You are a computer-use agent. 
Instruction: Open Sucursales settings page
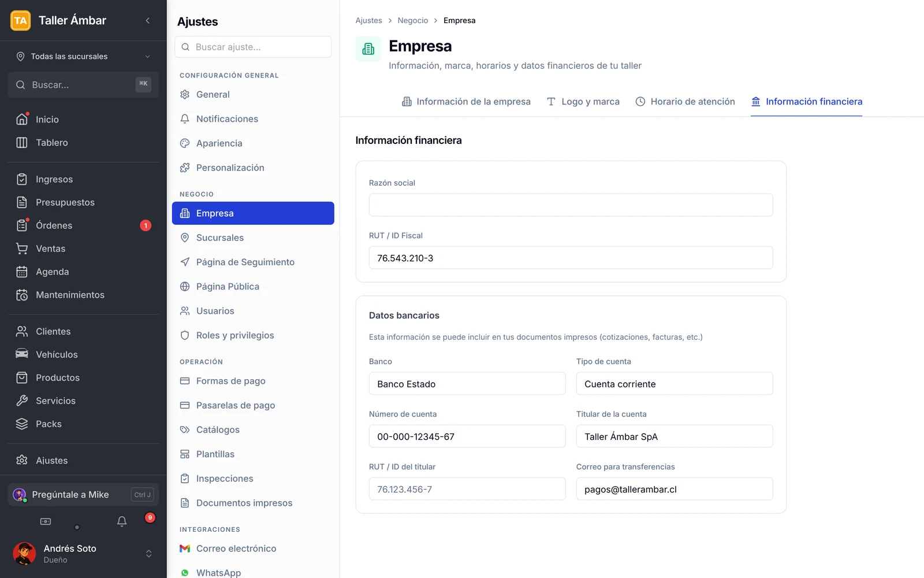coord(253,238)
